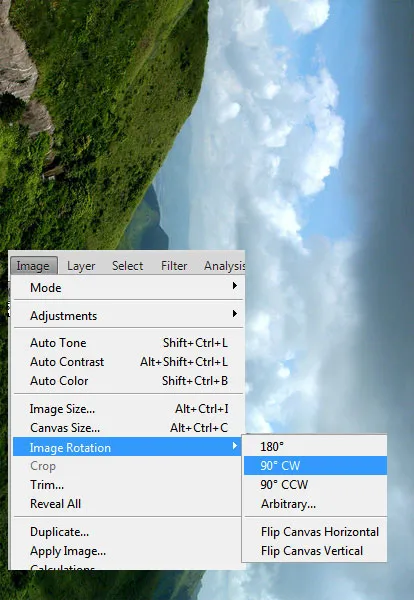
Task: Choose Arbitrary... rotation
Action: (315, 504)
